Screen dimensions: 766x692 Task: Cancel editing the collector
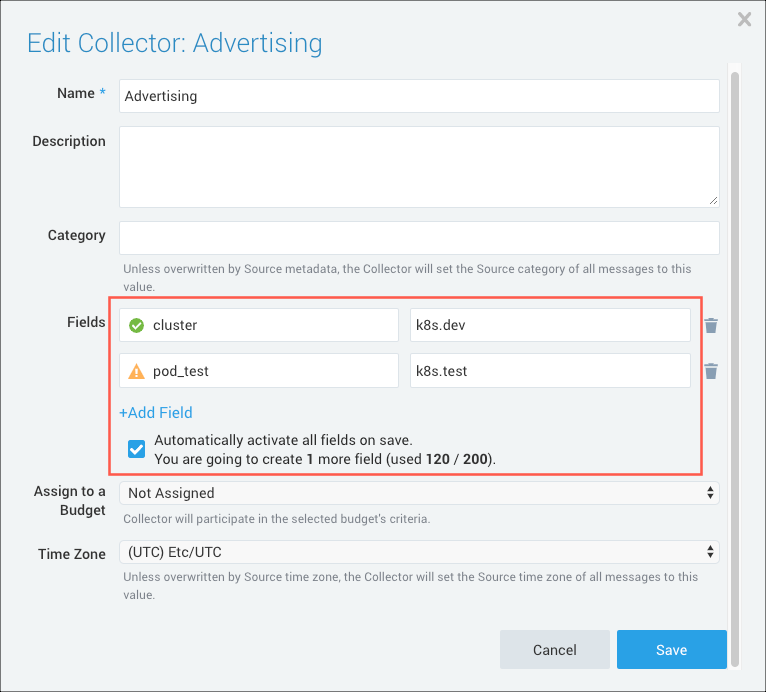click(554, 650)
